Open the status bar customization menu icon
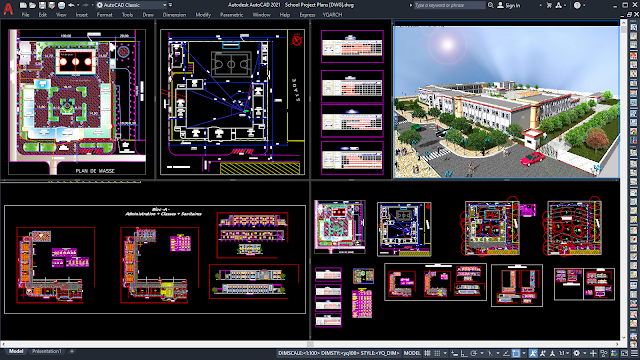Image resolution: width=640 pixels, height=360 pixels. (635, 353)
